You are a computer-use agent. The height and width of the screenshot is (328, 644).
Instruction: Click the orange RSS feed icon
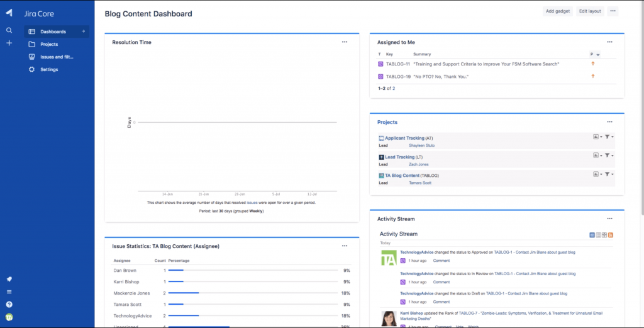coord(611,235)
